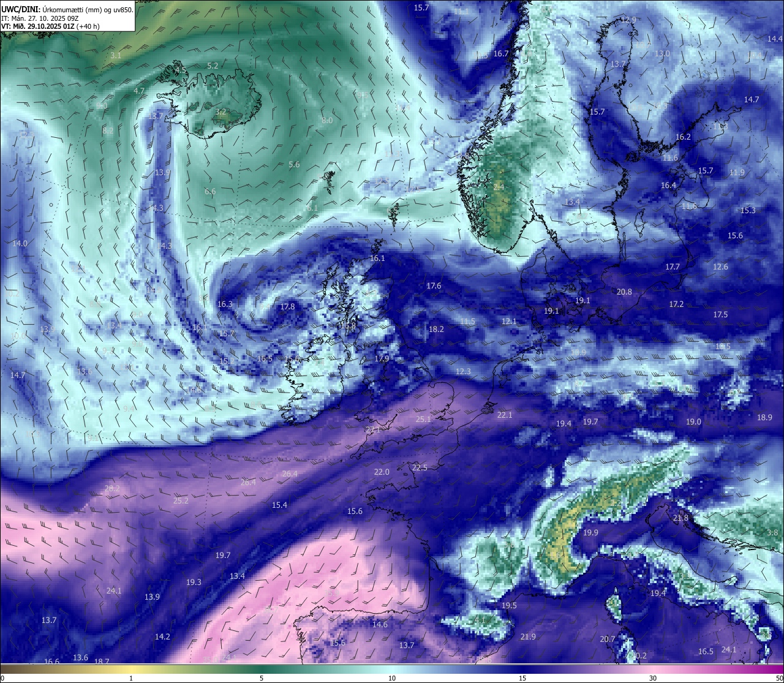Viewport: 784px width, 683px height.
Task: Click the 16.7 value off Norway
Action: point(501,54)
